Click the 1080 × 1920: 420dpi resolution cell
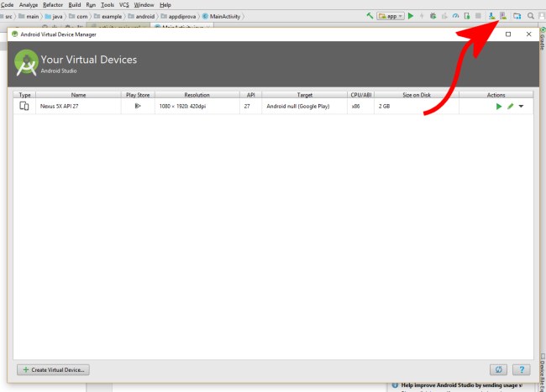Screen dimensions: 546x392 197,106
